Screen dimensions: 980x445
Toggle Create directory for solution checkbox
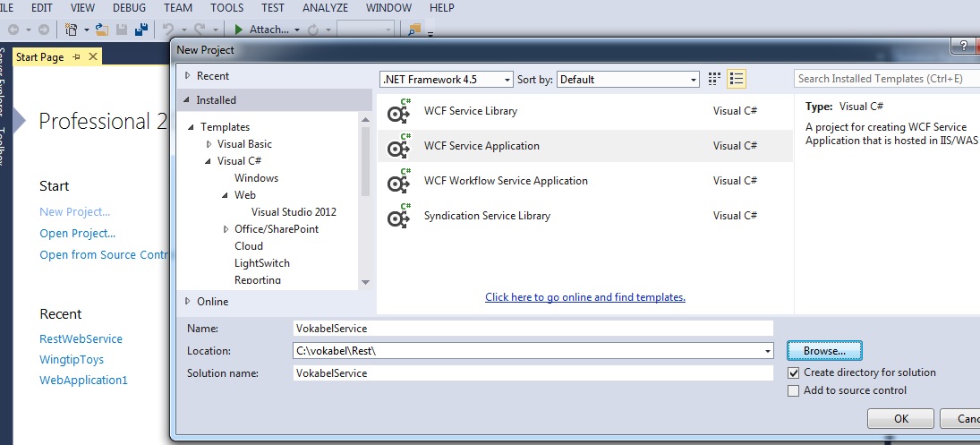793,373
